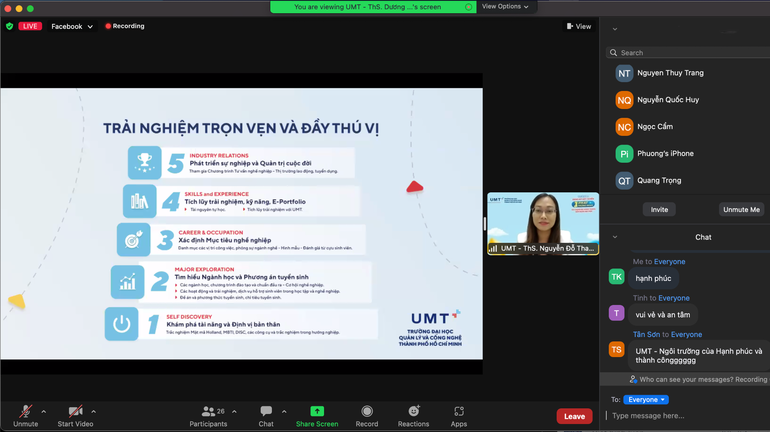The height and width of the screenshot is (432, 770).
Task: Click the Chat icon in toolbar
Action: click(x=266, y=411)
